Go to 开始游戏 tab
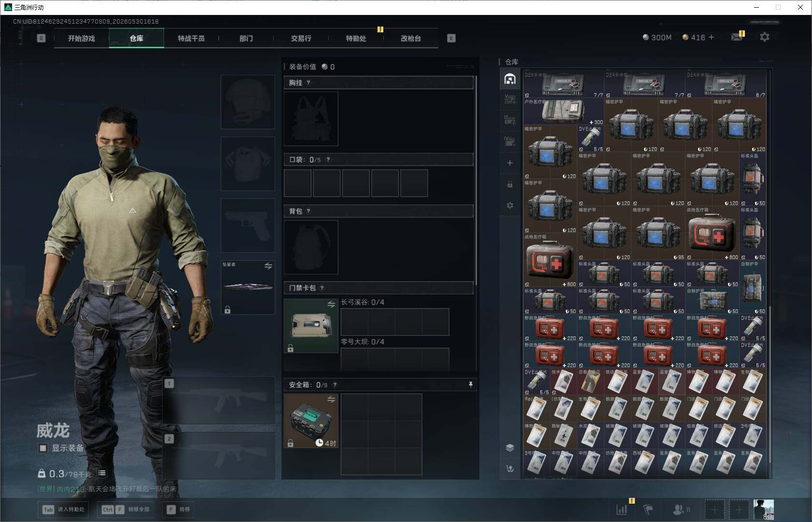 [82, 38]
